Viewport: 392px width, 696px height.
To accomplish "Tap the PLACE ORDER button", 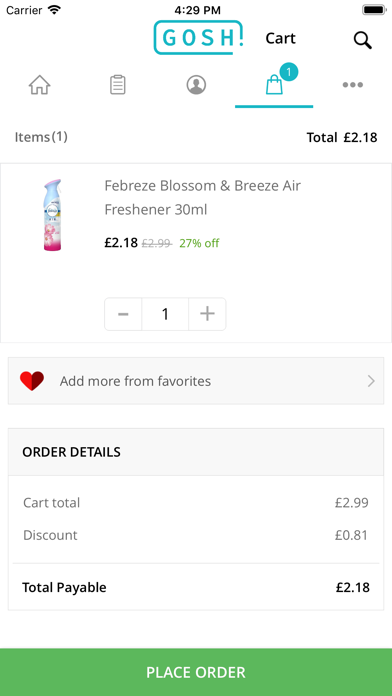I will pos(196,672).
